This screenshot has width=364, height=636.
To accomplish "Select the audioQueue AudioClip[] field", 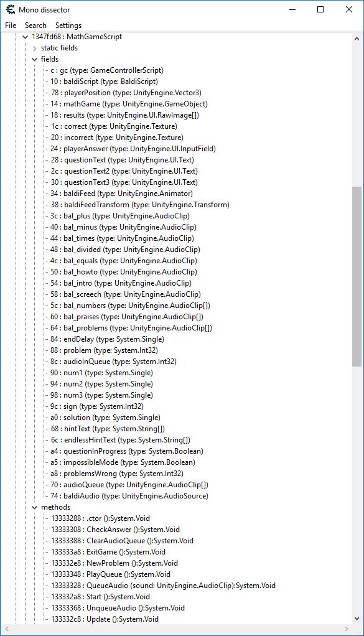I will [129, 485].
